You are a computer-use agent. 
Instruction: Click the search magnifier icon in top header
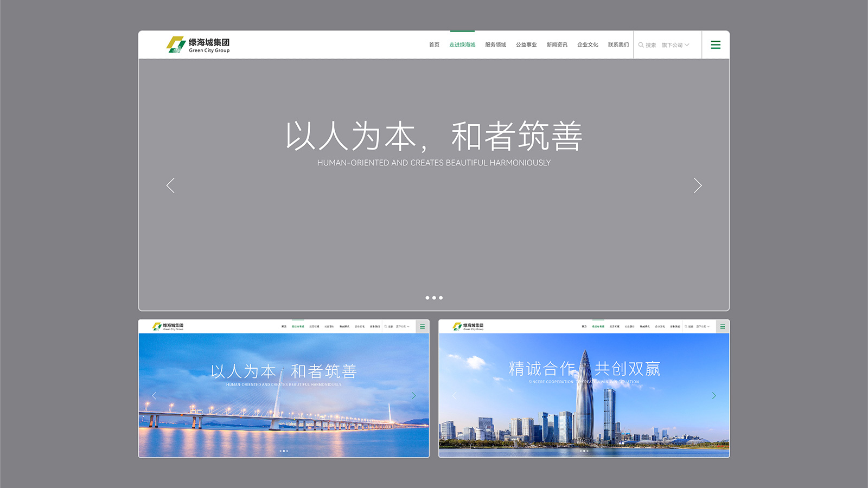[641, 45]
